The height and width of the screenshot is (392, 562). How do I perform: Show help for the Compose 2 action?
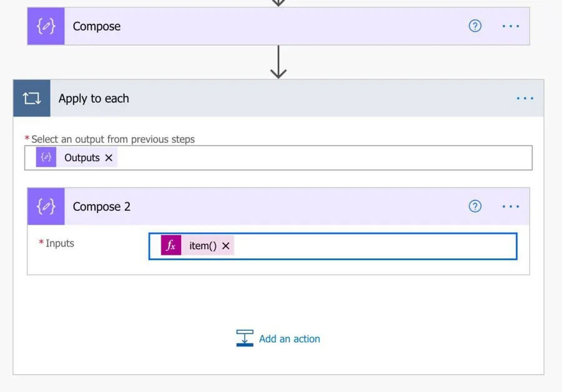(475, 207)
